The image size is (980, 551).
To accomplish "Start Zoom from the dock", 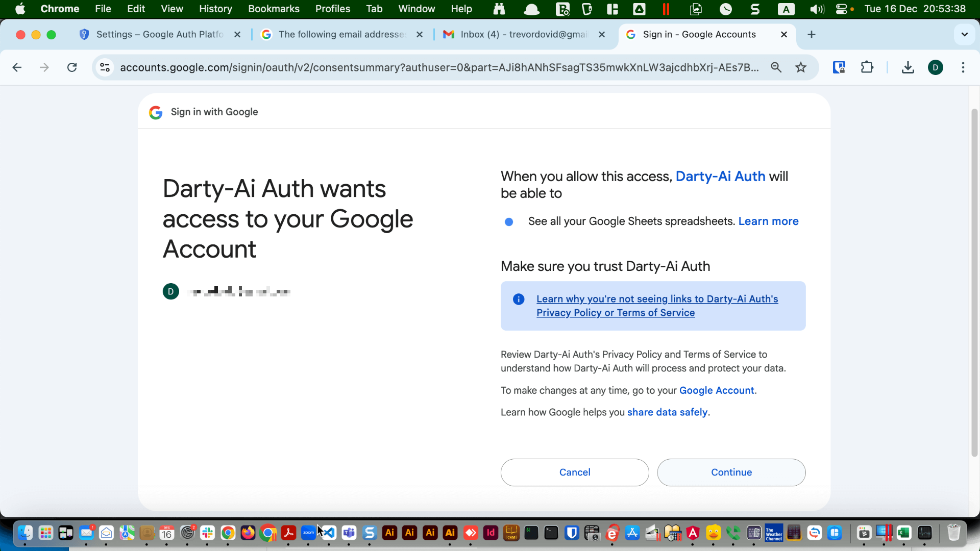I will coord(308,533).
